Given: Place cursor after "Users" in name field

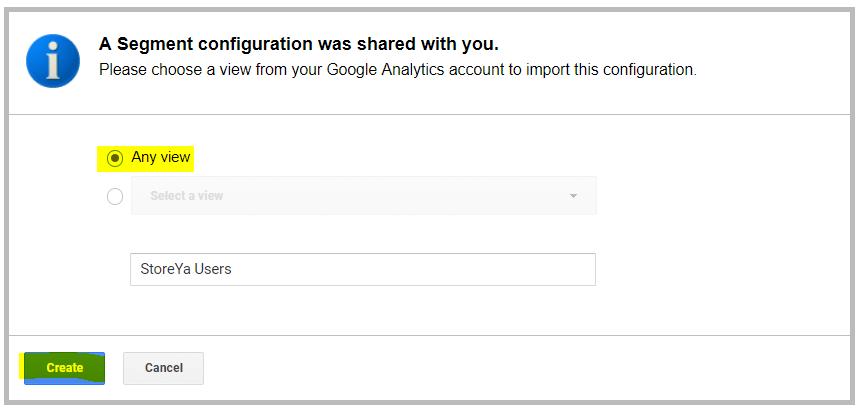Looking at the screenshot, I should point(233,269).
